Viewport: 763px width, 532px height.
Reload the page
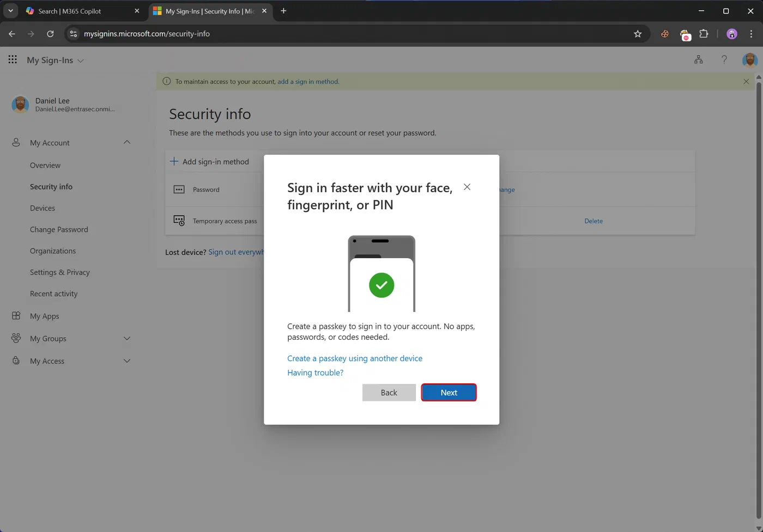[x=50, y=34]
